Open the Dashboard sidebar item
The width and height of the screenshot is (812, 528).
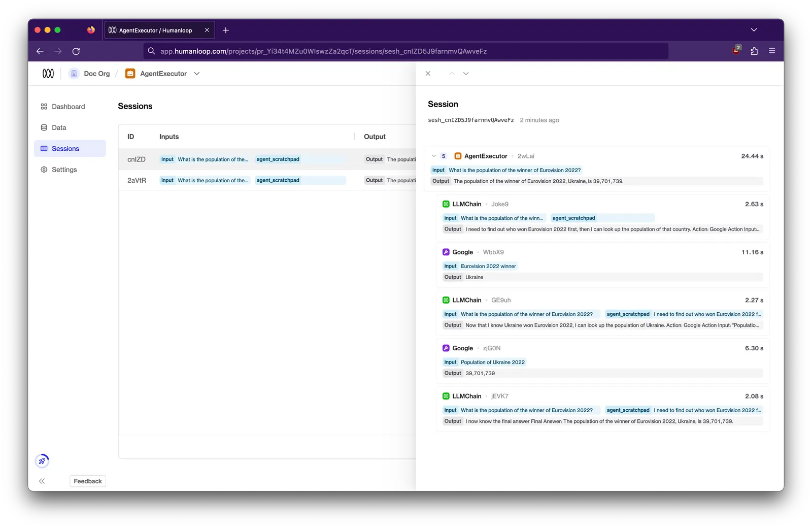pyautogui.click(x=63, y=107)
